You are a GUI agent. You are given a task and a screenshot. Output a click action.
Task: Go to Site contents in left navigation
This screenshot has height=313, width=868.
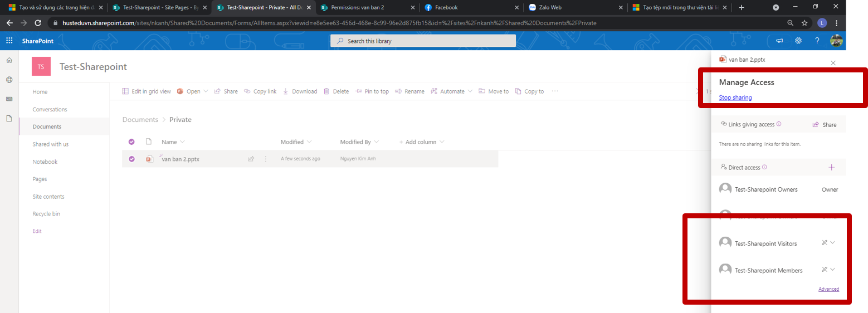tap(48, 197)
